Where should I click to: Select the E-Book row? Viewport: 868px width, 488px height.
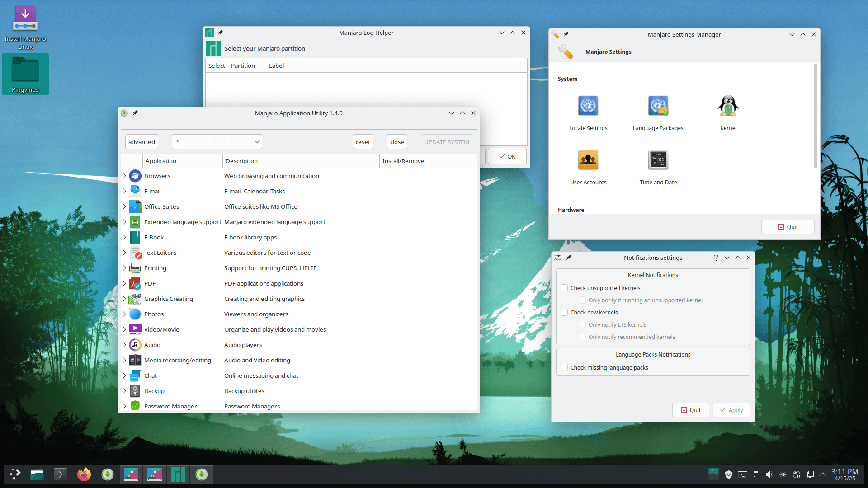coord(298,237)
